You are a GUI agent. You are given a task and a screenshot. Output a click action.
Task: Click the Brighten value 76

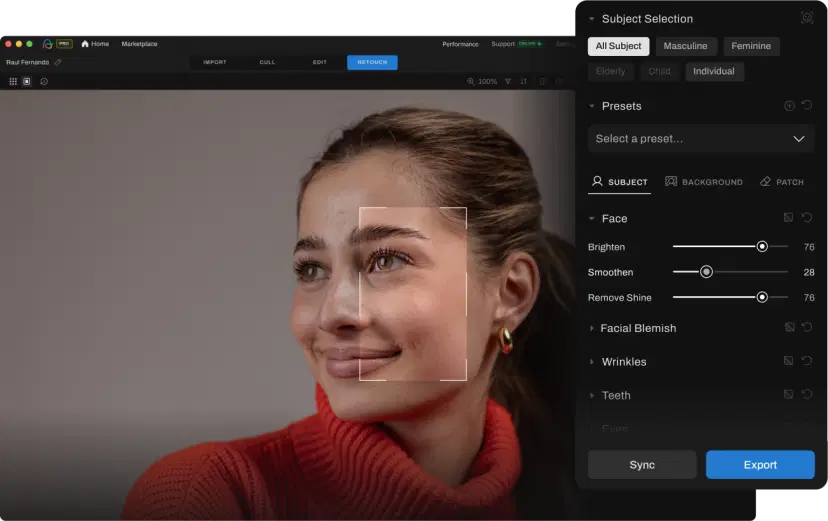click(809, 247)
